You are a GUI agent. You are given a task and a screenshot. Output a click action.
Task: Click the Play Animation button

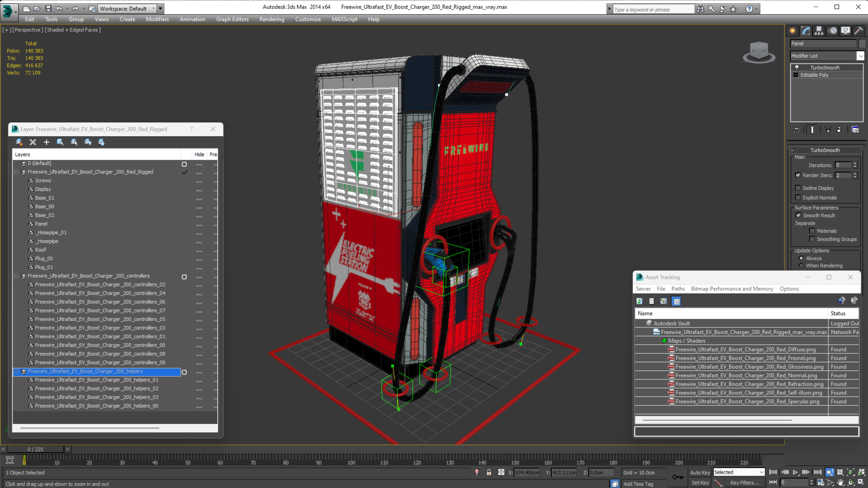click(795, 472)
